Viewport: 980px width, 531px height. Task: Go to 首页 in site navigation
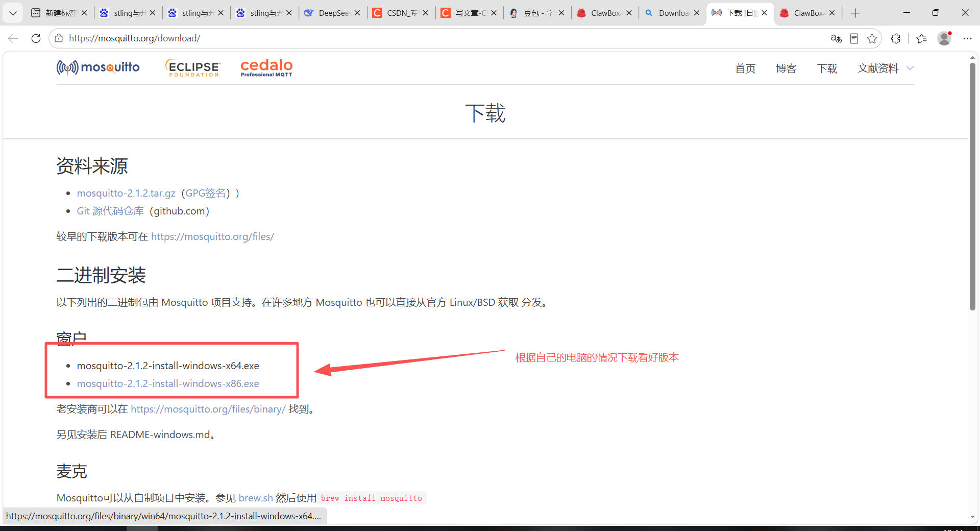tap(745, 68)
